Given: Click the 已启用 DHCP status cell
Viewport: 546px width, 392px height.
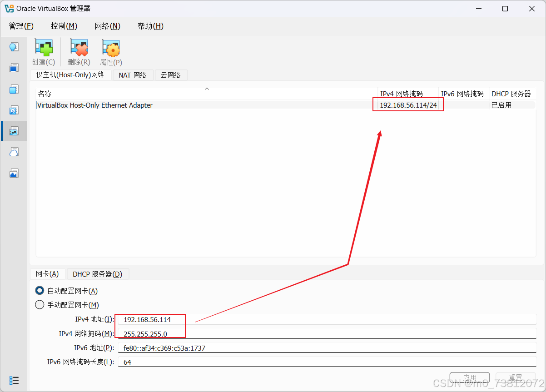Looking at the screenshot, I should coord(512,105).
